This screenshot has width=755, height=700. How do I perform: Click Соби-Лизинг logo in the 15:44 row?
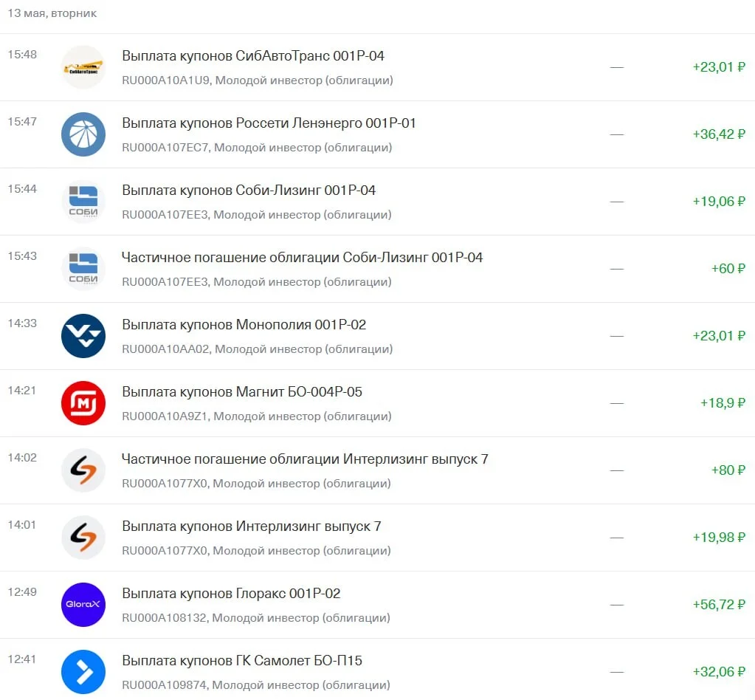83,202
